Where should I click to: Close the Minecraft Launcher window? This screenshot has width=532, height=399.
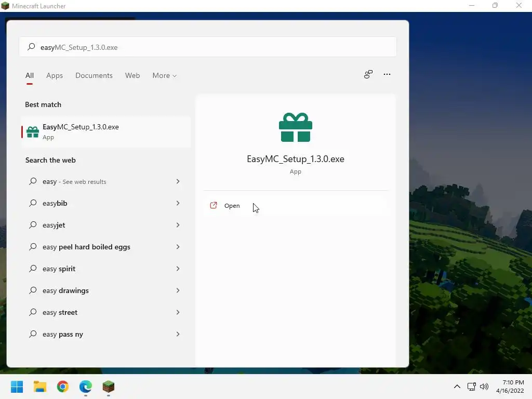pos(519,6)
